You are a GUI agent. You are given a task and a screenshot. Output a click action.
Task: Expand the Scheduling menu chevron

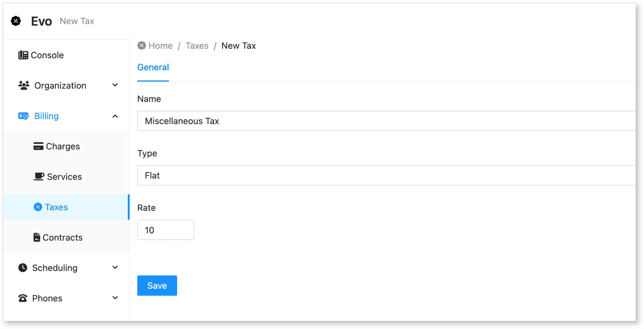[x=115, y=268]
